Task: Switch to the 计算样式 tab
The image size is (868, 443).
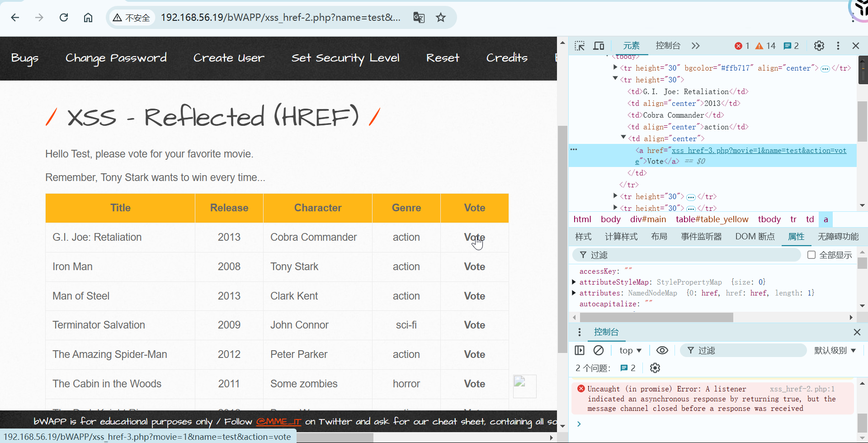Action: 621,237
